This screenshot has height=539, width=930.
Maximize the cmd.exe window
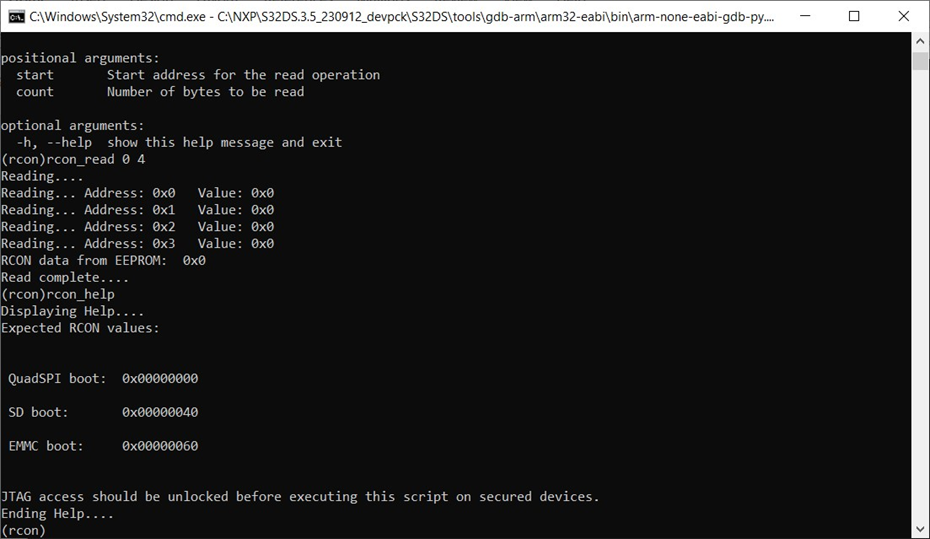854,16
